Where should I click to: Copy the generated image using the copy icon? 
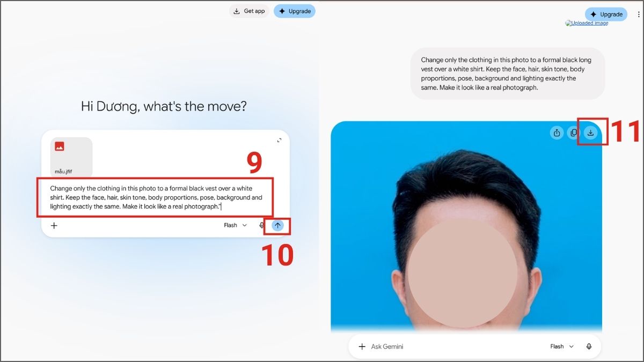[x=574, y=133]
